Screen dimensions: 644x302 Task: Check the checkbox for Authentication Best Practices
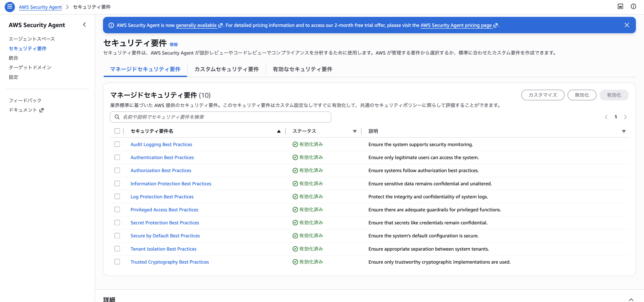pyautogui.click(x=117, y=157)
